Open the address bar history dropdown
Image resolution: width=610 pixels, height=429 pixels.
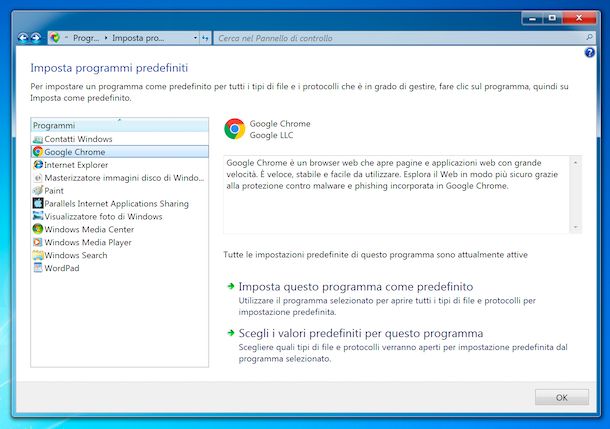pyautogui.click(x=195, y=38)
